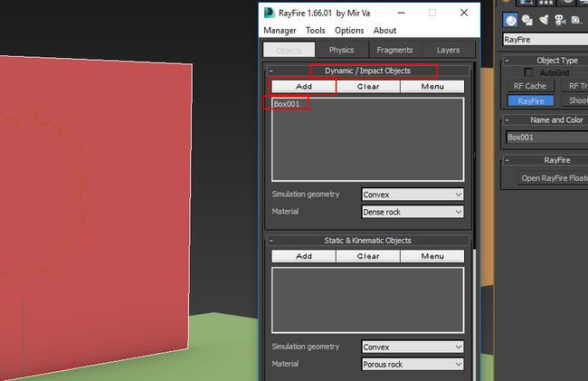This screenshot has height=381, width=588.
Task: Click the Static & Kinematic objects list box
Action: point(368,300)
